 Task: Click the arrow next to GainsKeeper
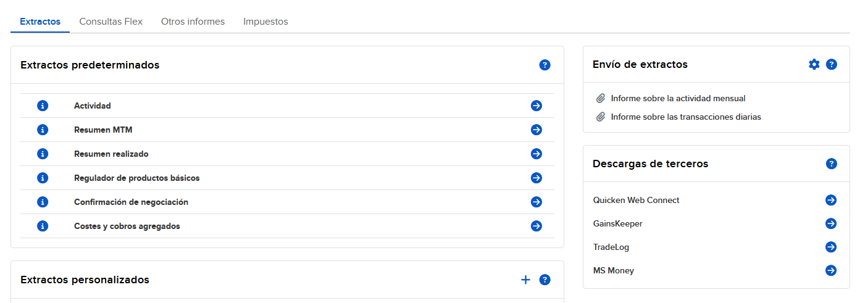pos(831,223)
